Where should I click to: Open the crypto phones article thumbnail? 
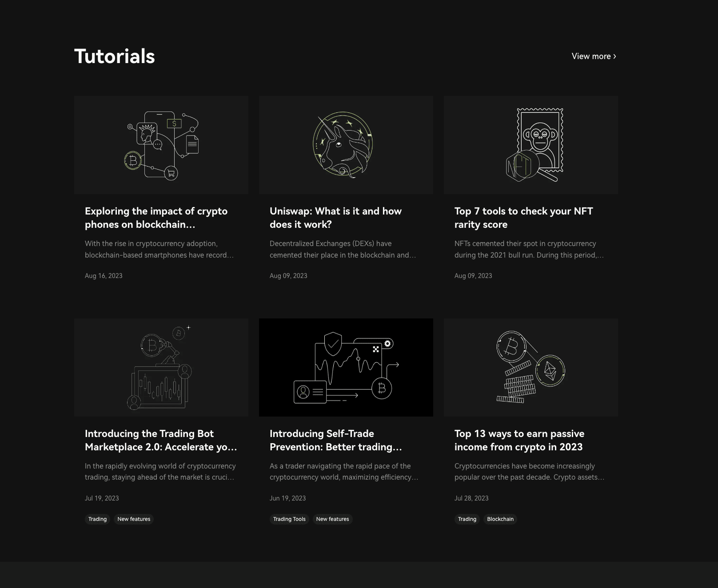coord(161,145)
